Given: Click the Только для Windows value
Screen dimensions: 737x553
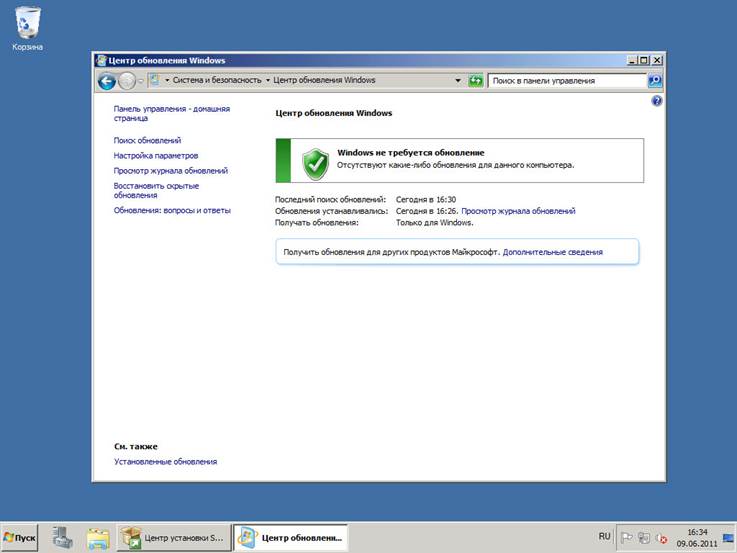Looking at the screenshot, I should click(434, 223).
